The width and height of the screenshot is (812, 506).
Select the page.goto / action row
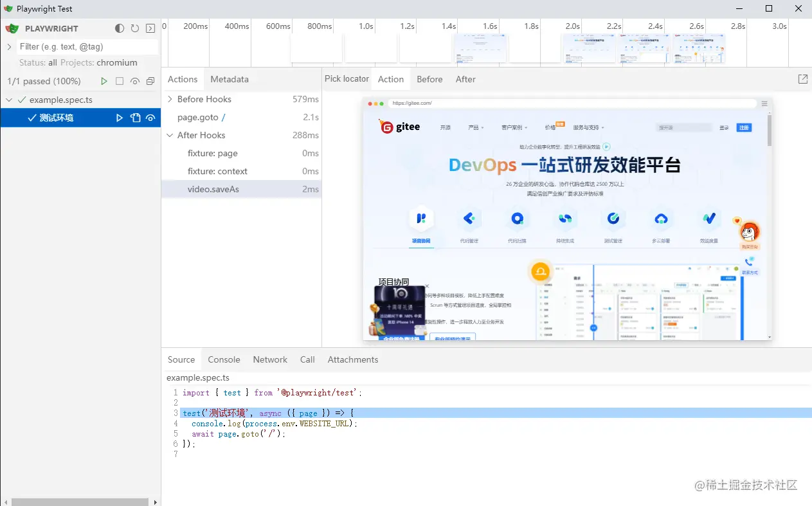241,117
